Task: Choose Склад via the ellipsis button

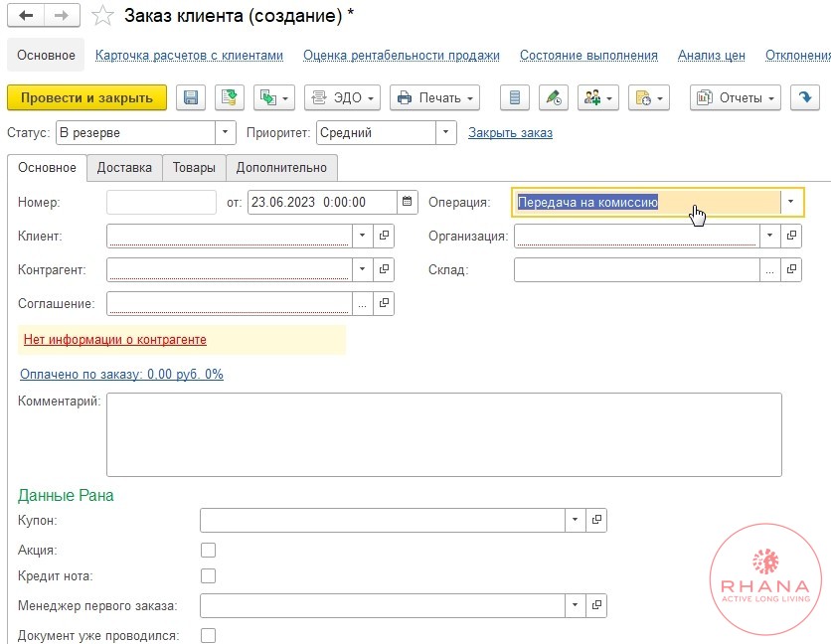Action: click(770, 269)
